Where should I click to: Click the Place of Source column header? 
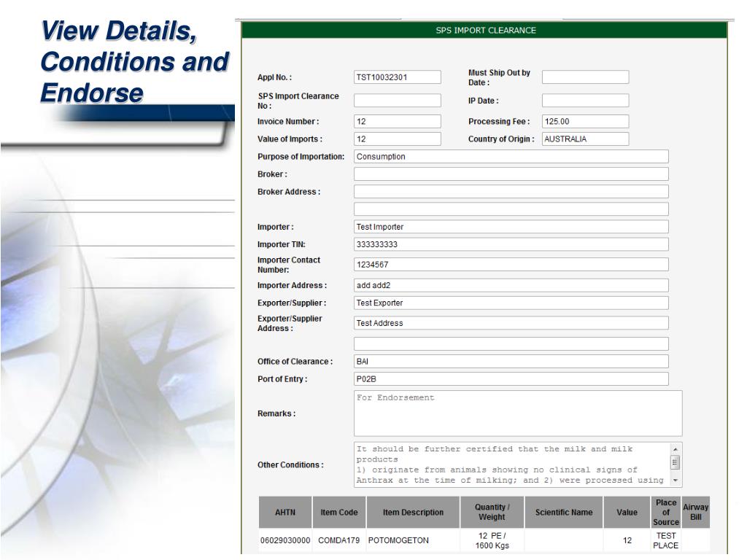point(666,513)
